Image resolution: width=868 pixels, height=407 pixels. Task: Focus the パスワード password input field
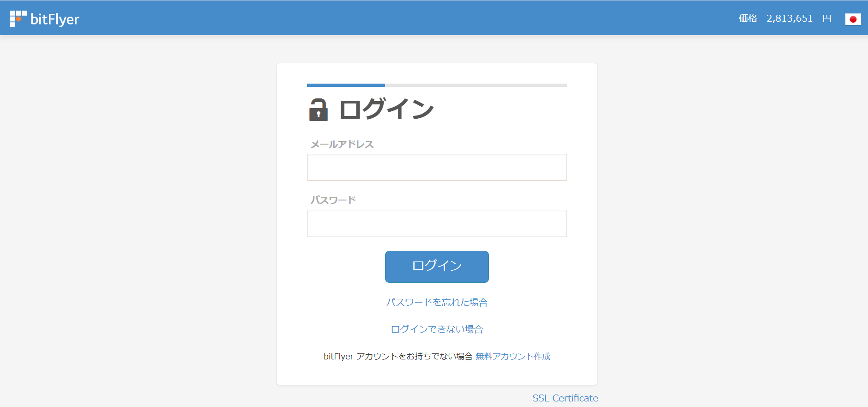point(437,224)
